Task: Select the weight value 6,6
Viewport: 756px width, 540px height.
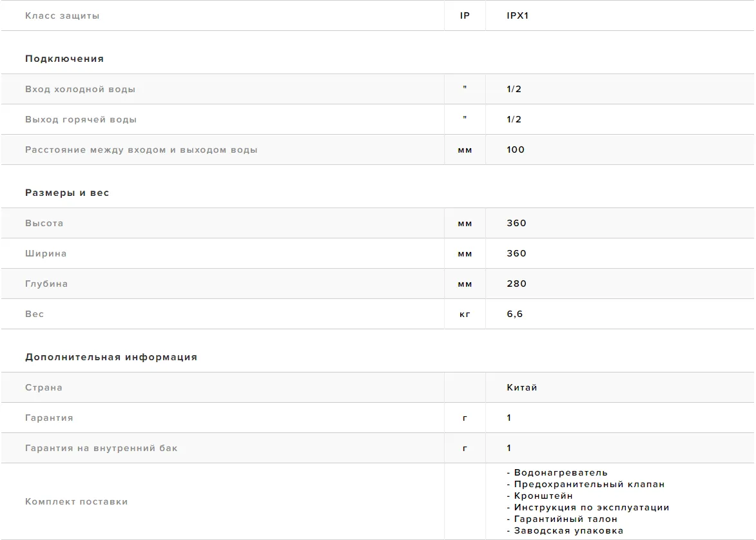Action: coord(515,314)
